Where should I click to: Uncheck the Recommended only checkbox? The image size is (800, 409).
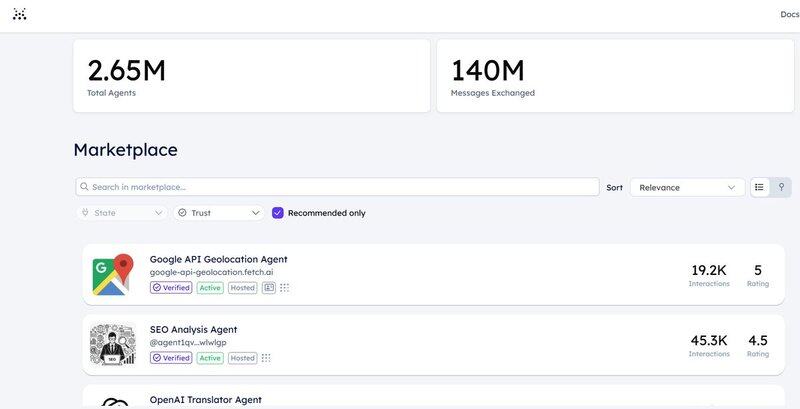point(278,213)
